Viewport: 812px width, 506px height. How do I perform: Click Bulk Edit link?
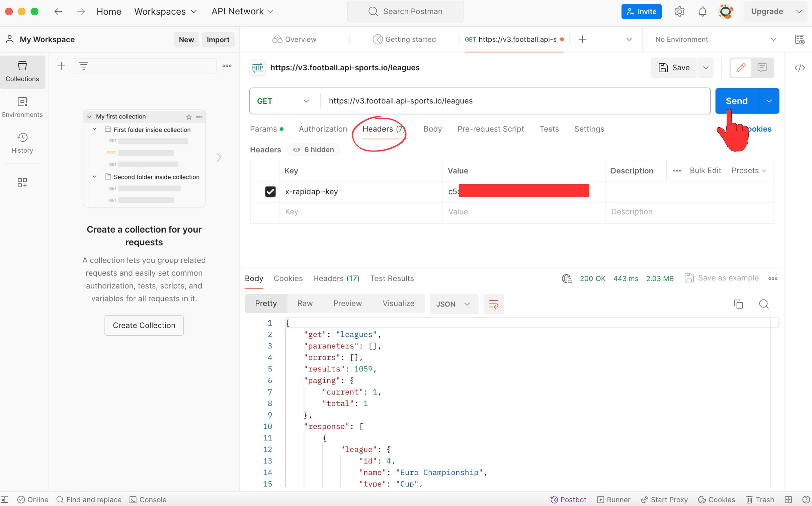click(706, 171)
